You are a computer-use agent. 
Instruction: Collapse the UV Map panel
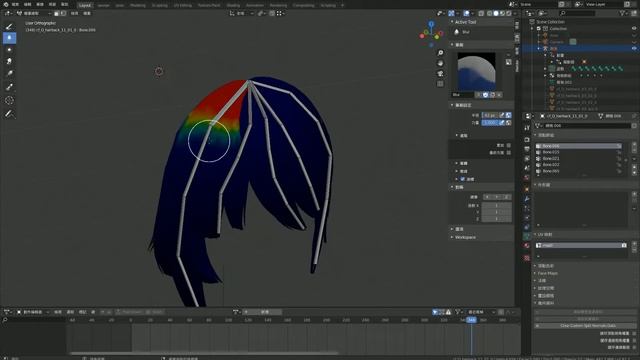click(535, 235)
